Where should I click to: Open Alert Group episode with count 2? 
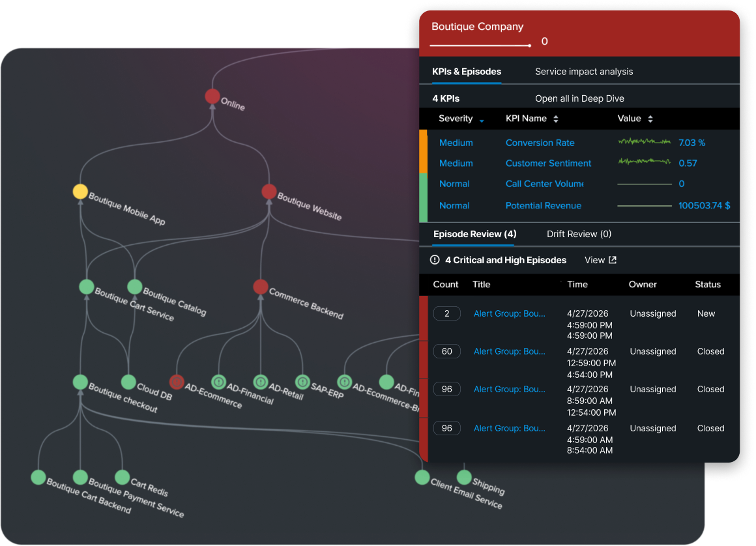[509, 313]
